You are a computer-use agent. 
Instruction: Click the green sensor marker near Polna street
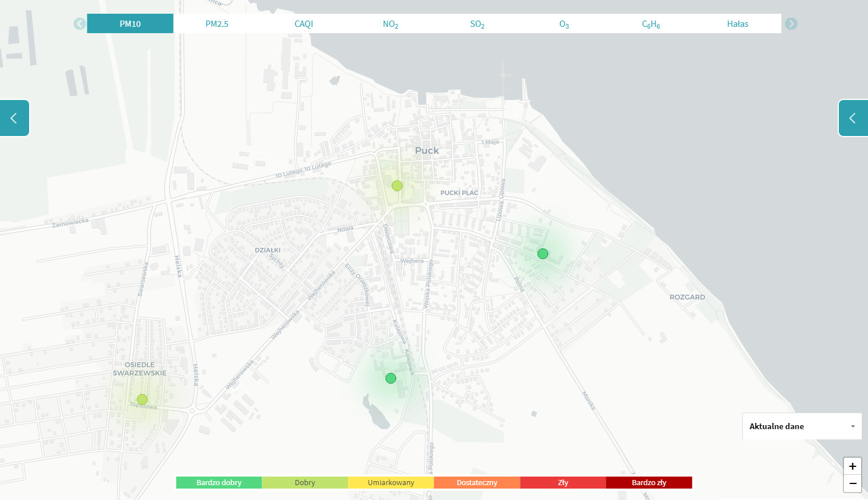click(543, 254)
